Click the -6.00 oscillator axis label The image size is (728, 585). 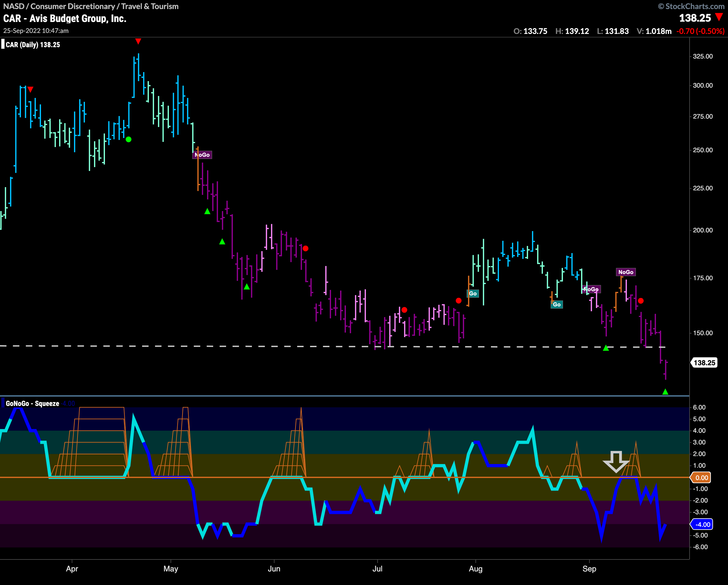click(700, 547)
